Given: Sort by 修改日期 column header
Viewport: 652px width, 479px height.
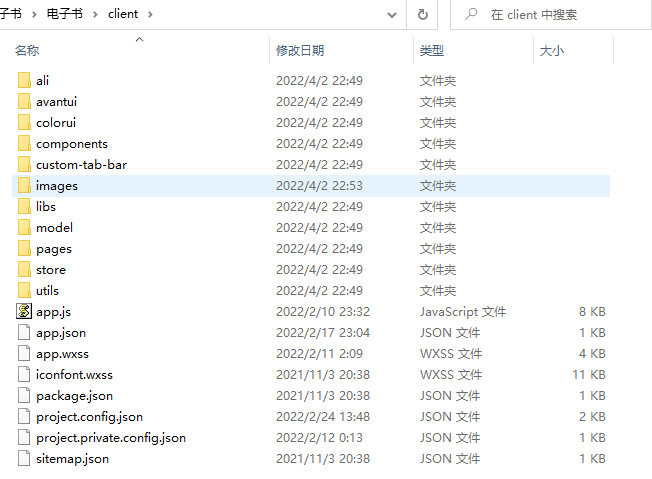Looking at the screenshot, I should click(x=300, y=50).
